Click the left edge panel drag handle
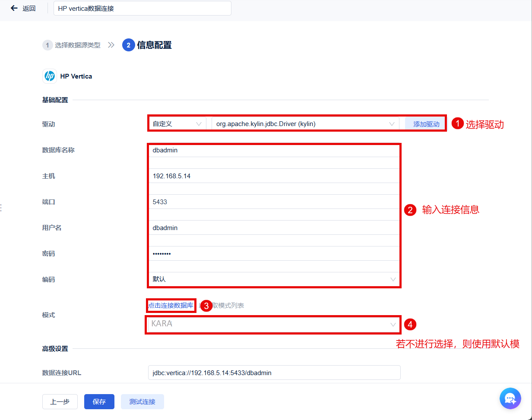Image resolution: width=532 pixels, height=420 pixels. click(x=1, y=208)
